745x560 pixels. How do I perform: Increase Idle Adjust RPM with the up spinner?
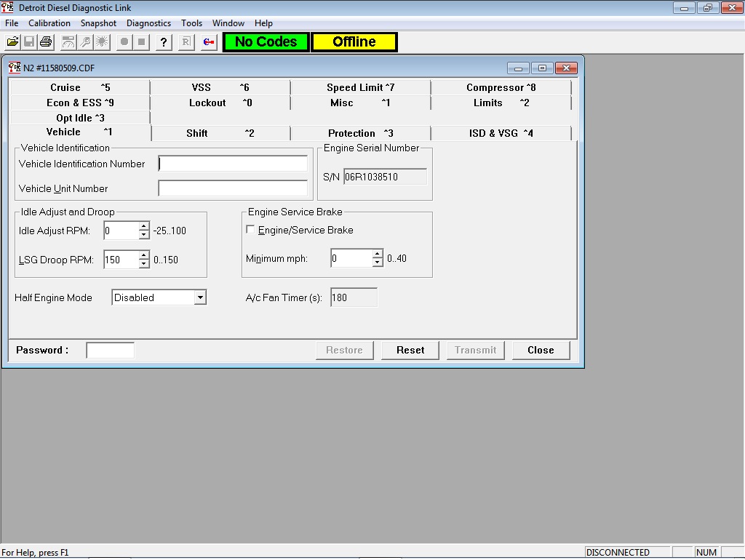pyautogui.click(x=143, y=226)
